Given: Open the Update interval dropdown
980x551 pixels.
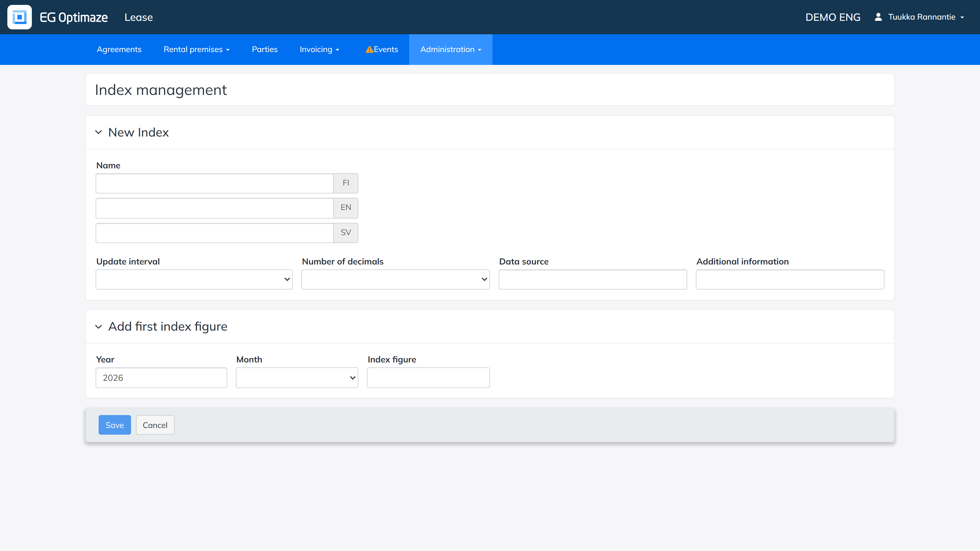Looking at the screenshot, I should 194,279.
